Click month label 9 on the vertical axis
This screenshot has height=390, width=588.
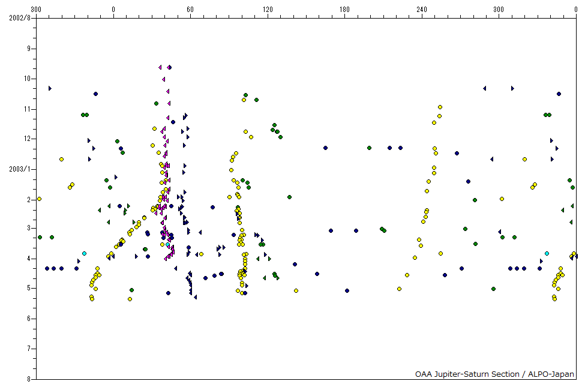29,49
